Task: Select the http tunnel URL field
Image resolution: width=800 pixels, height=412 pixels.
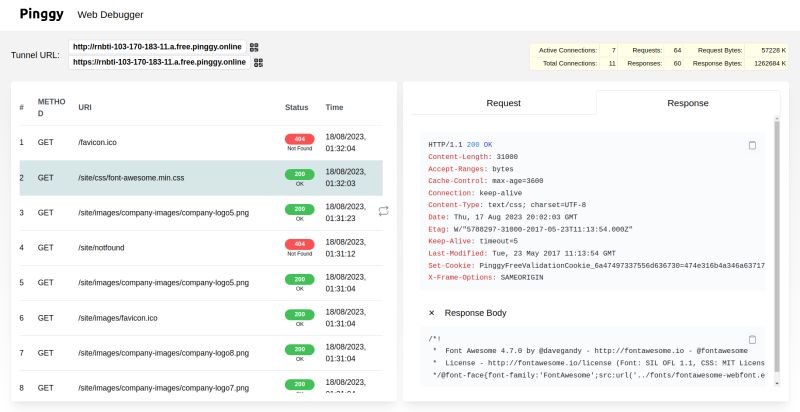Action: (157, 47)
